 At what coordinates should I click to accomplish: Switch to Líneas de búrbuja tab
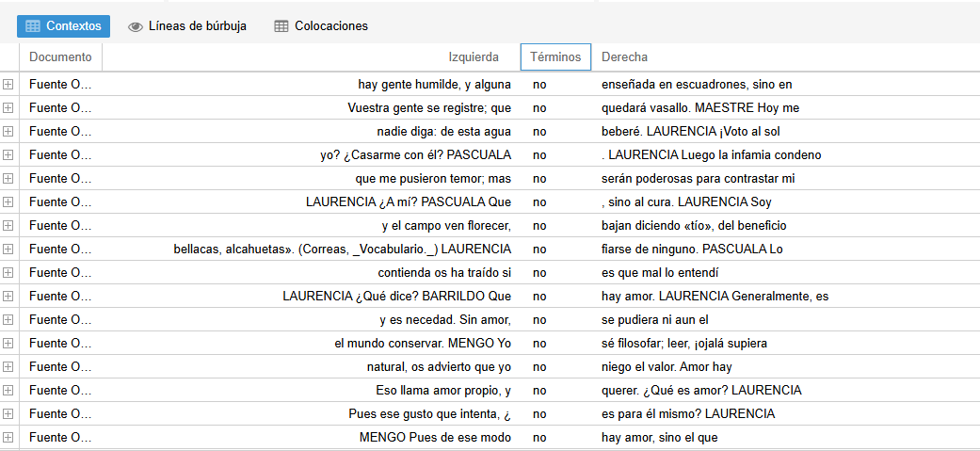coord(187,26)
